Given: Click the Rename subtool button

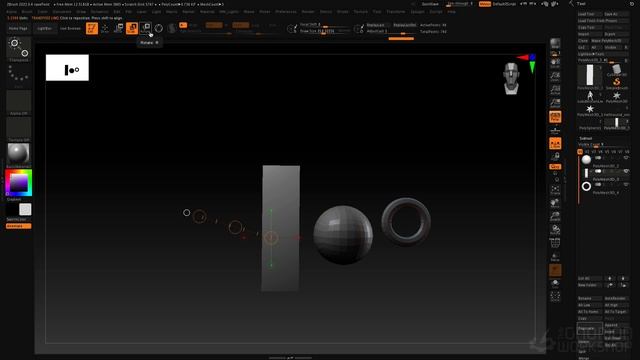Looking at the screenshot, I should (x=590, y=298).
